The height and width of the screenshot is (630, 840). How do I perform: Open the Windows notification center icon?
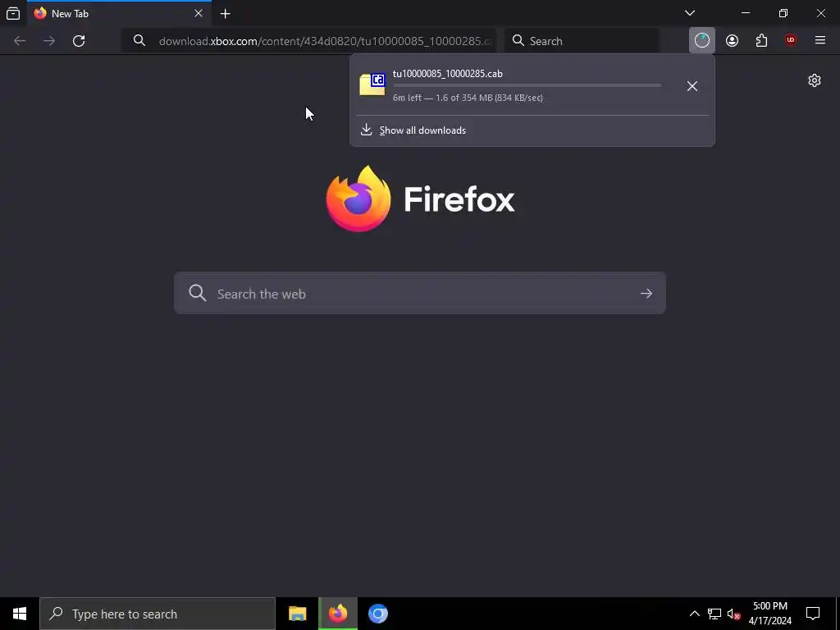click(813, 614)
